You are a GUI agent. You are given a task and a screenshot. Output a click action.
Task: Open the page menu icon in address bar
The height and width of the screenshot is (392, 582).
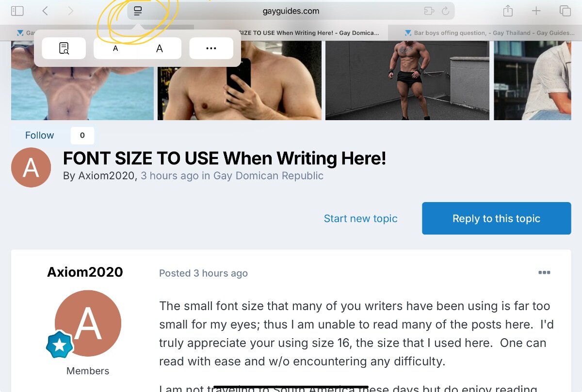[138, 11]
